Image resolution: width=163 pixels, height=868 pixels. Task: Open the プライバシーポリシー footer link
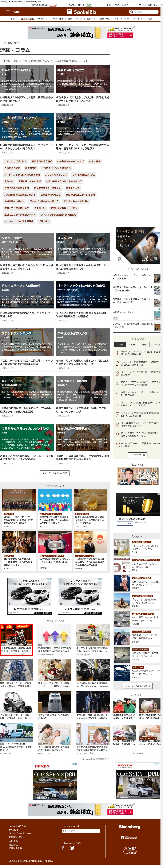(20, 833)
